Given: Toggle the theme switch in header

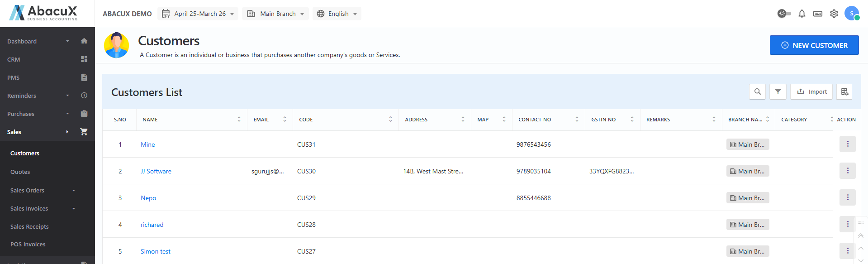Looking at the screenshot, I should click(784, 14).
